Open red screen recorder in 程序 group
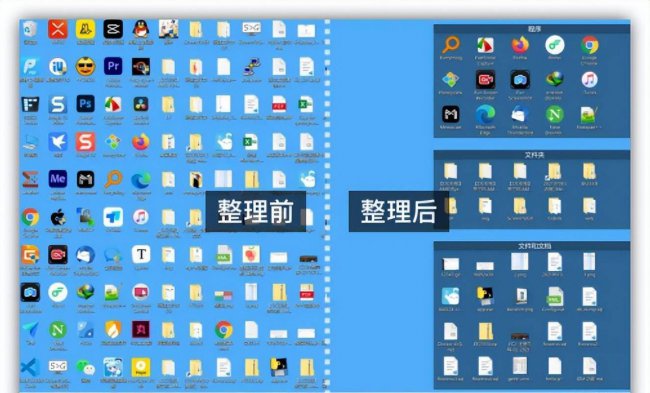The width and height of the screenshot is (650, 393). click(485, 80)
